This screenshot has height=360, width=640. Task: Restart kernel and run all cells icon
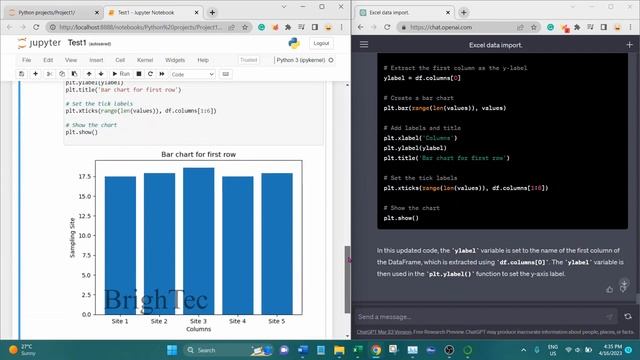pos(162,74)
